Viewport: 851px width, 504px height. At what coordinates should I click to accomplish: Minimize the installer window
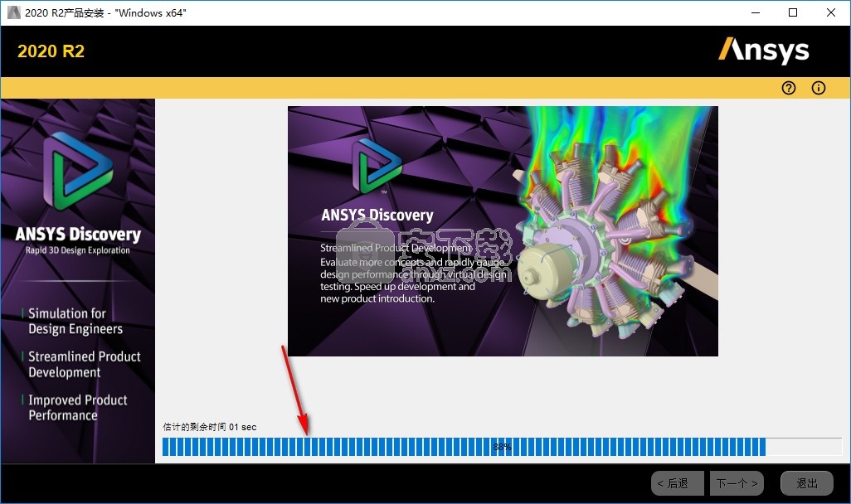756,12
